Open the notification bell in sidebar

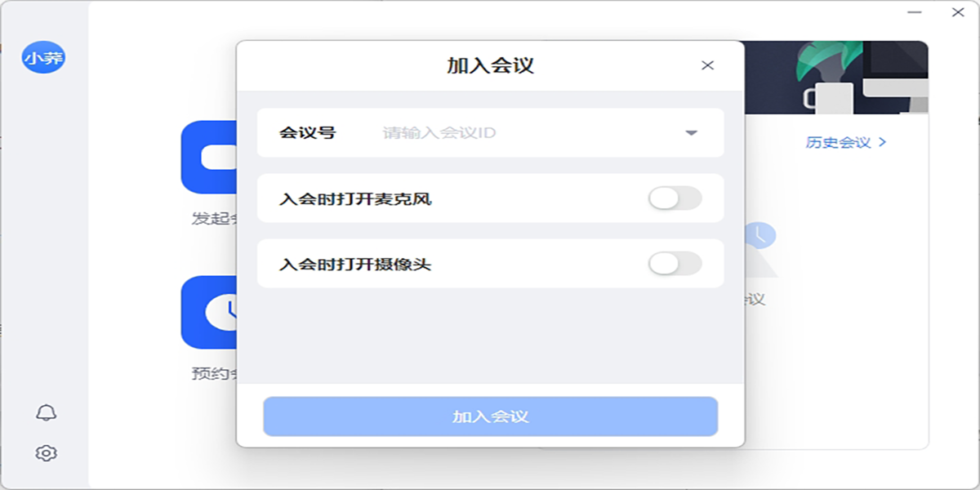click(47, 412)
